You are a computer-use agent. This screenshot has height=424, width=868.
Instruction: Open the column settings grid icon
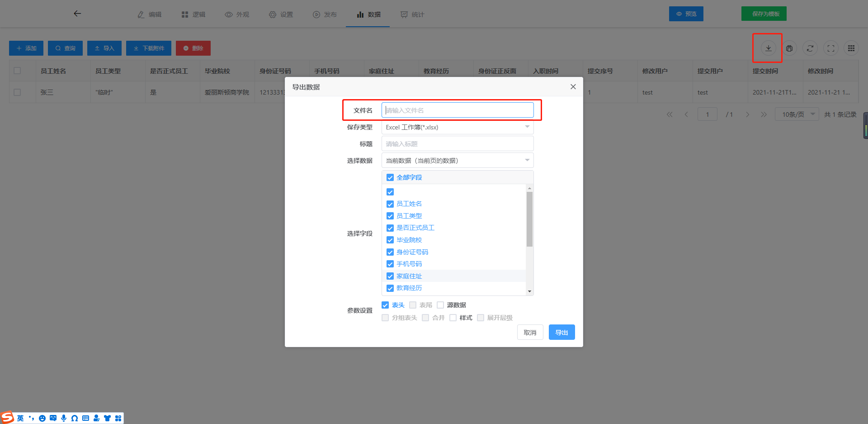point(851,48)
